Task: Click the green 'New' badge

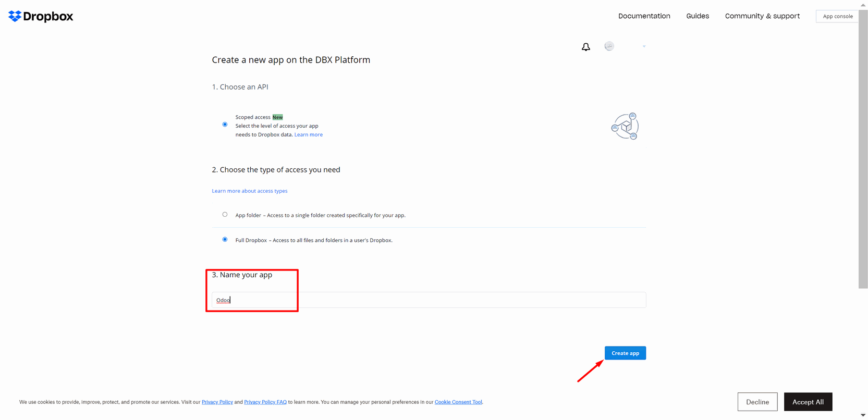Action: 278,117
